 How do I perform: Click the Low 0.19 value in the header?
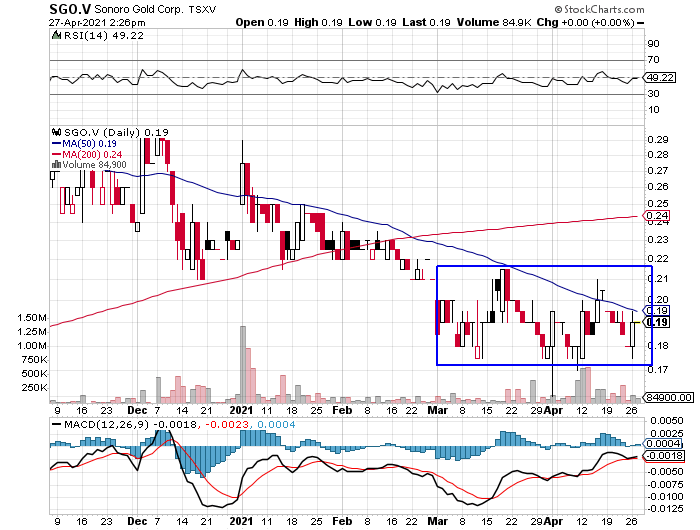tap(372, 22)
